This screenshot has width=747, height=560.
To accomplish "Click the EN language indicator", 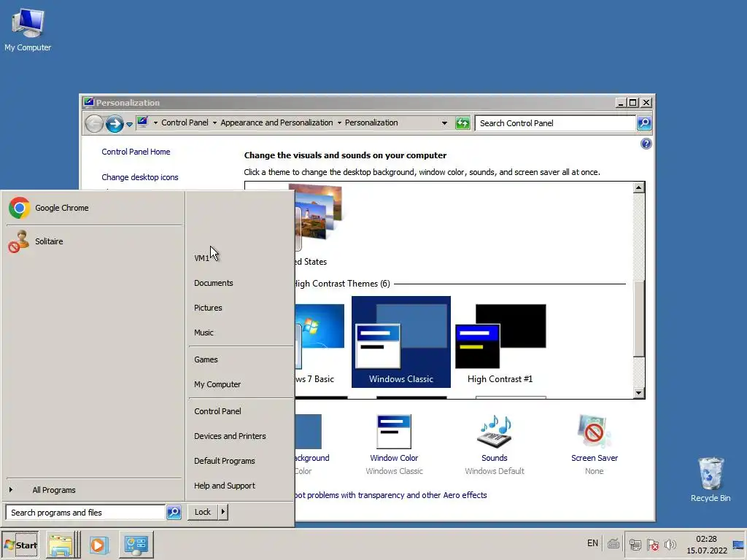I will point(592,543).
